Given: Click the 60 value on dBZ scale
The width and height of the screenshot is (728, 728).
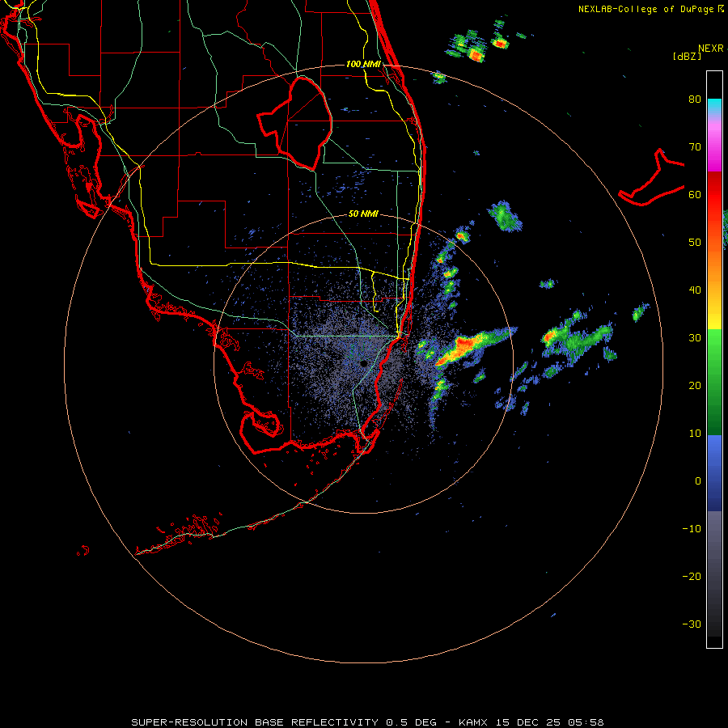Looking at the screenshot, I should pyautogui.click(x=695, y=195).
